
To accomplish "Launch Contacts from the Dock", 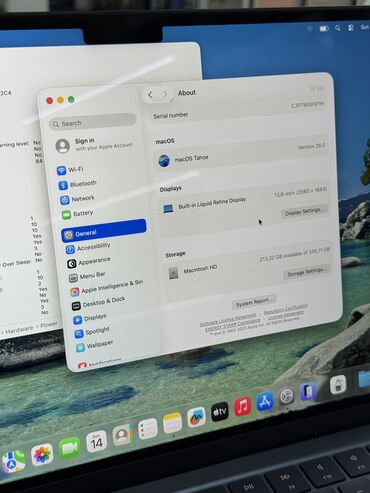I will [x=123, y=435].
